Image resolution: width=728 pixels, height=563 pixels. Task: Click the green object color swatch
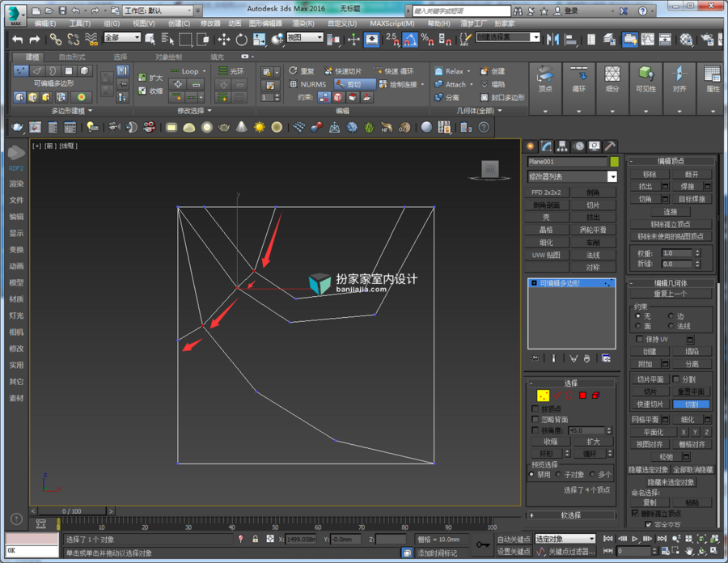point(614,162)
